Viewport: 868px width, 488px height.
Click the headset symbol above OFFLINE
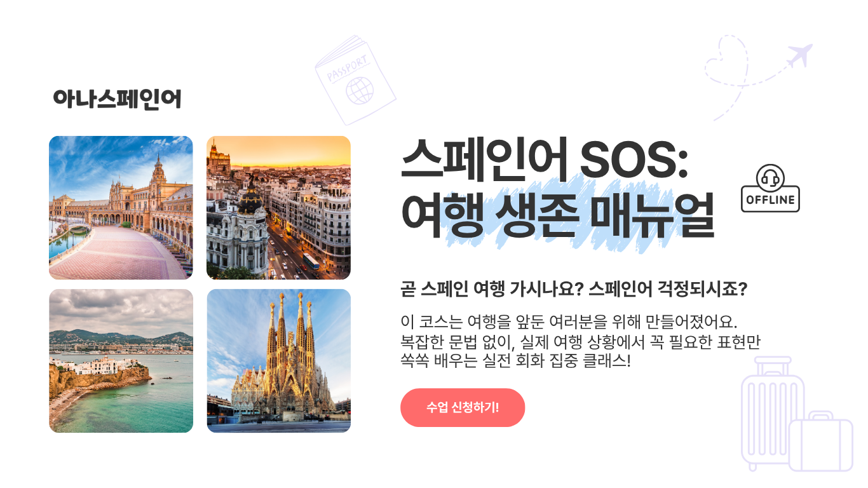tap(771, 177)
